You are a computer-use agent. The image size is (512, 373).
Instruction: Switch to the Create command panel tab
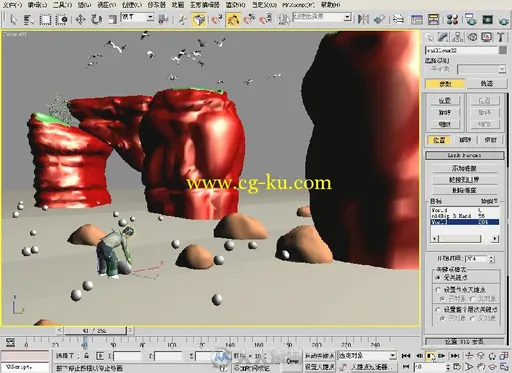(x=429, y=37)
